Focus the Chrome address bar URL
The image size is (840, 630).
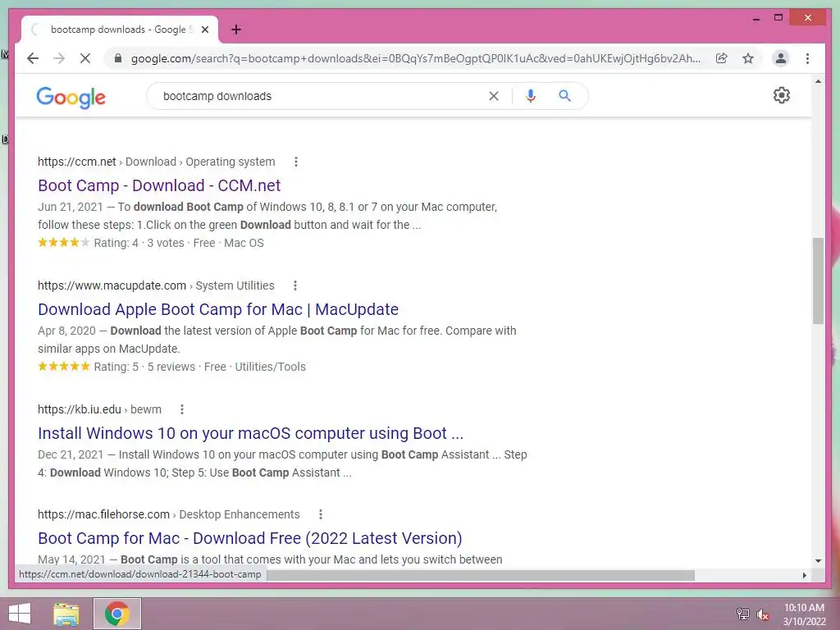click(415, 58)
